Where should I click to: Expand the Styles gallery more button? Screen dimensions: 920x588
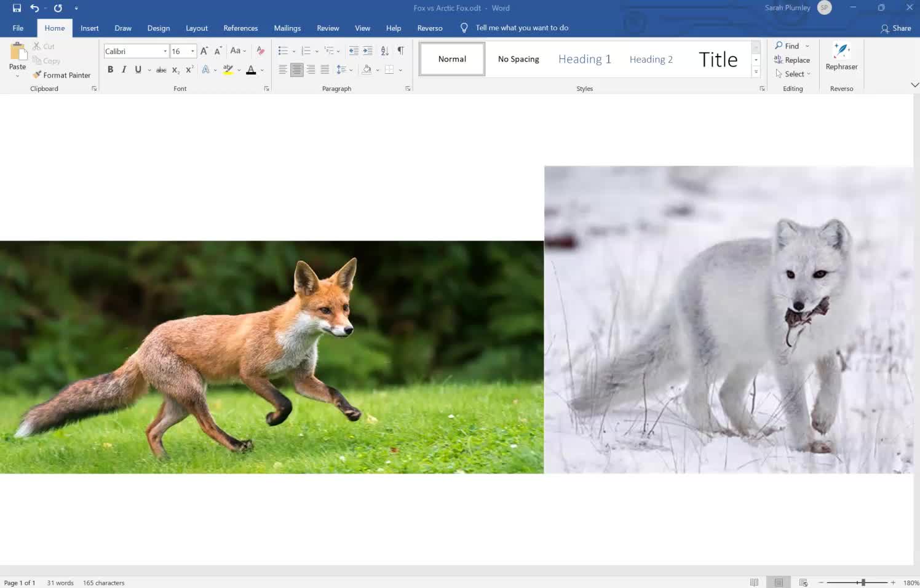pos(756,72)
